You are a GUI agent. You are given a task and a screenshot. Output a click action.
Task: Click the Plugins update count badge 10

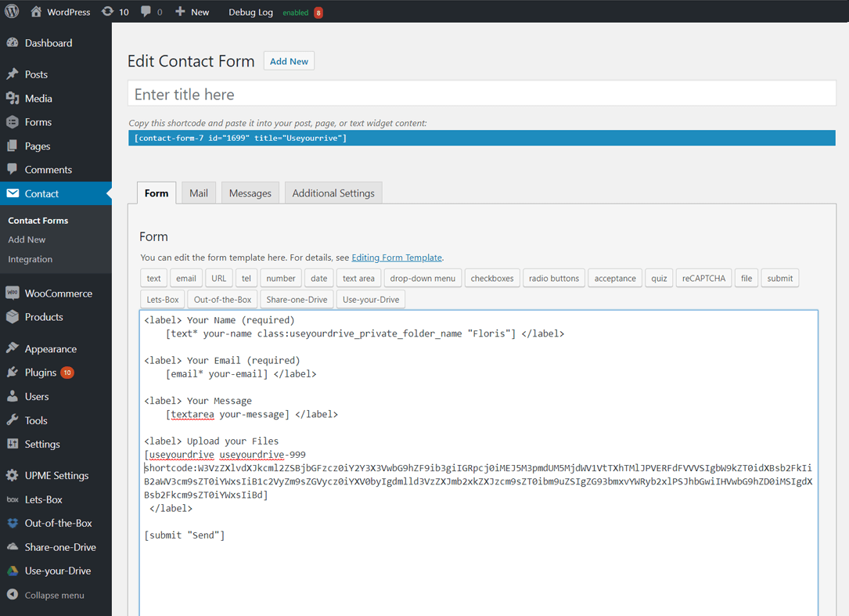coord(67,373)
